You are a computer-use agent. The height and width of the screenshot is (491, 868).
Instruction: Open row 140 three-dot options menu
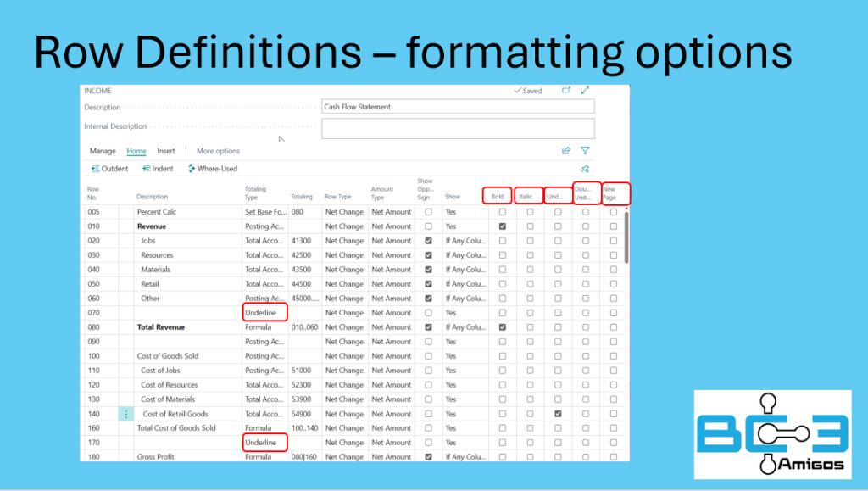(126, 414)
